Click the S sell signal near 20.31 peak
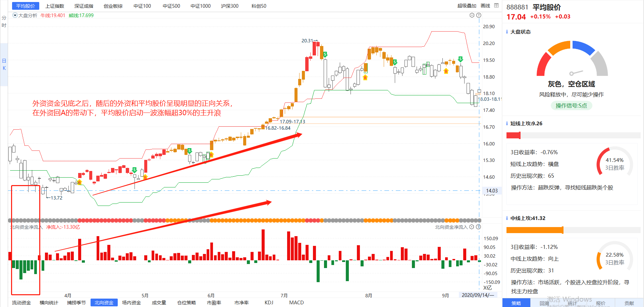Image resolution: width=644 pixels, height=307 pixels. 325,54
